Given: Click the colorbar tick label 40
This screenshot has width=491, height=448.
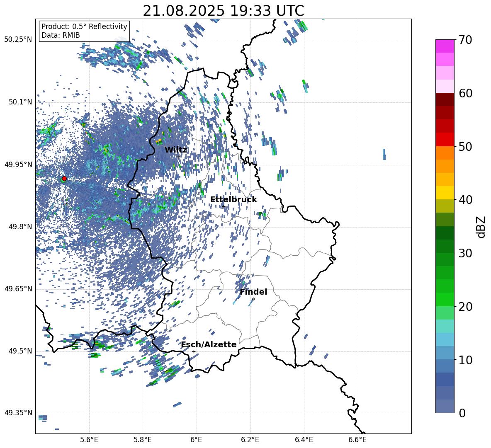Looking at the screenshot, I should pyautogui.click(x=465, y=200).
